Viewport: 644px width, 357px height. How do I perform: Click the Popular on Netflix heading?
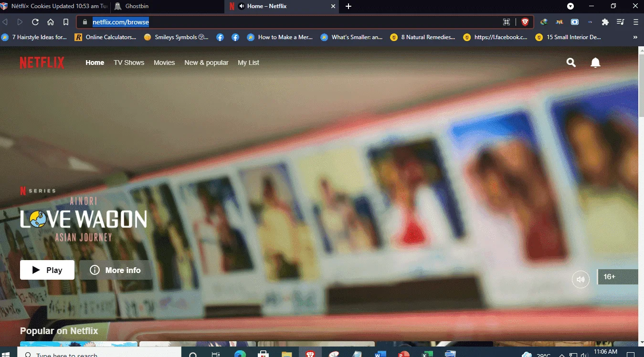pos(59,331)
